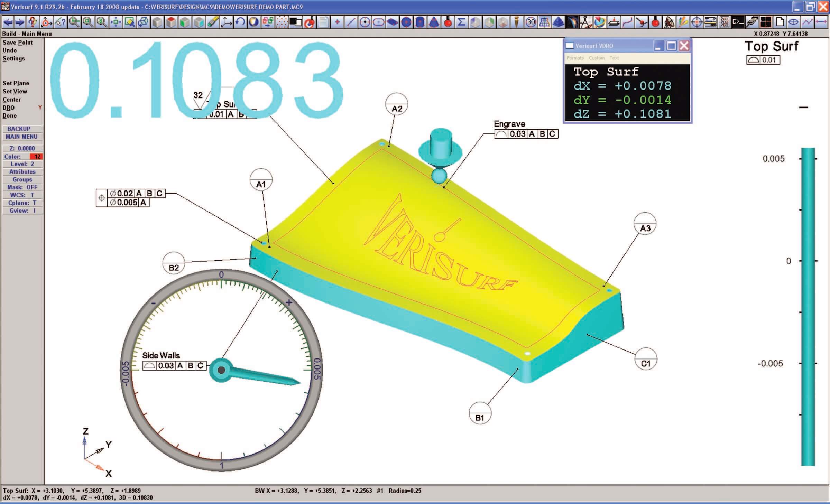Click the dZ = +0.1081 readout
Image resolution: width=830 pixels, height=504 pixels.
coord(622,114)
